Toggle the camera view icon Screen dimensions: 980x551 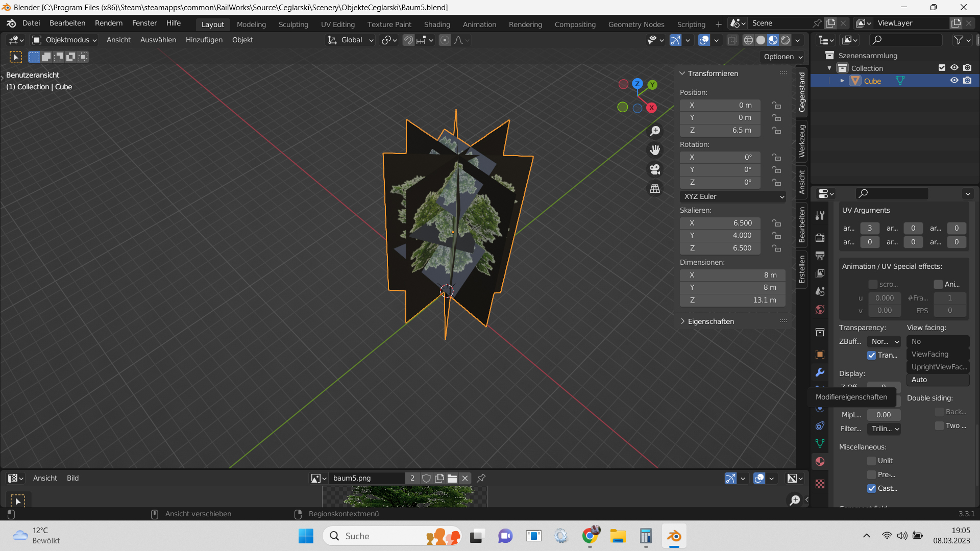coord(655,169)
